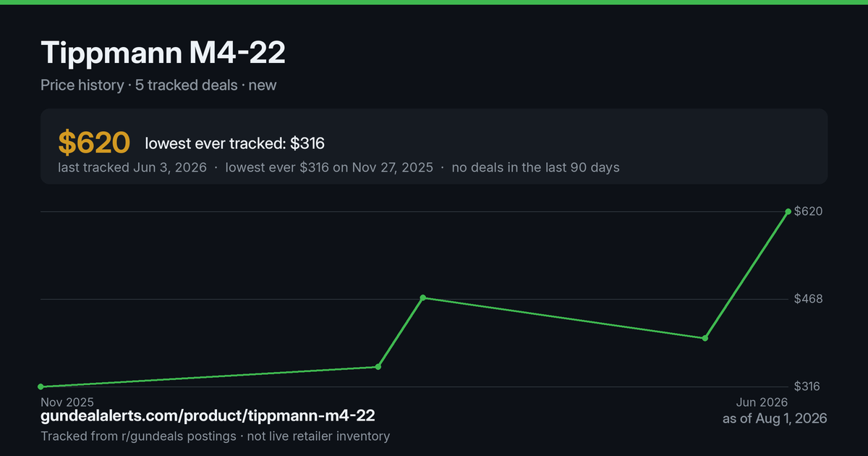The width and height of the screenshot is (868, 456).
Task: Click the $316 y-axis label
Action: point(808,387)
